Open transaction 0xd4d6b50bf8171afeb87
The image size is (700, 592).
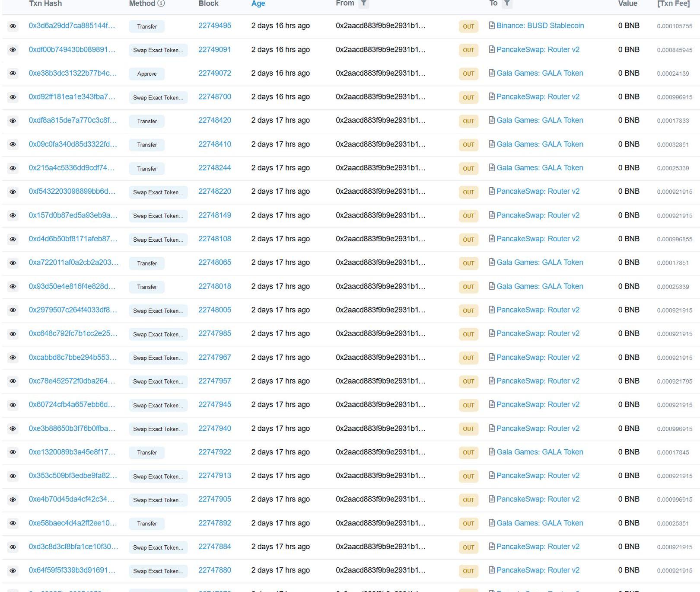point(73,239)
